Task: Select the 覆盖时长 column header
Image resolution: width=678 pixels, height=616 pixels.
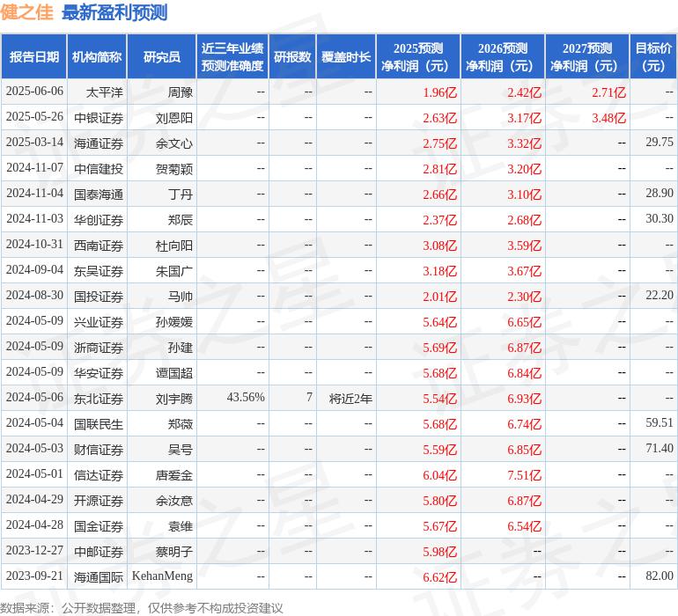Action: click(346, 56)
